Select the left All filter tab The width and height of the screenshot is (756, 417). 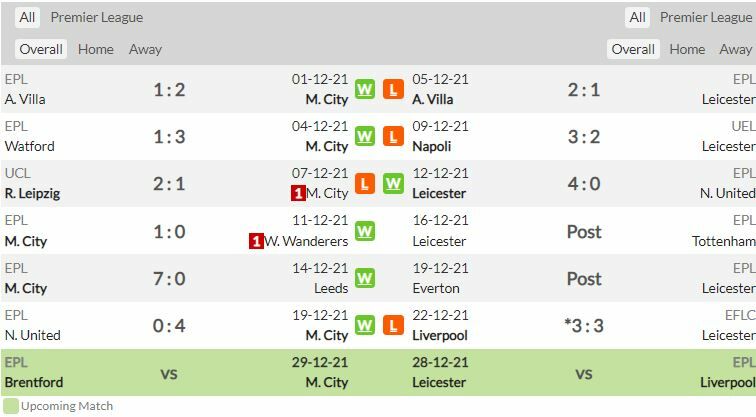(27, 17)
